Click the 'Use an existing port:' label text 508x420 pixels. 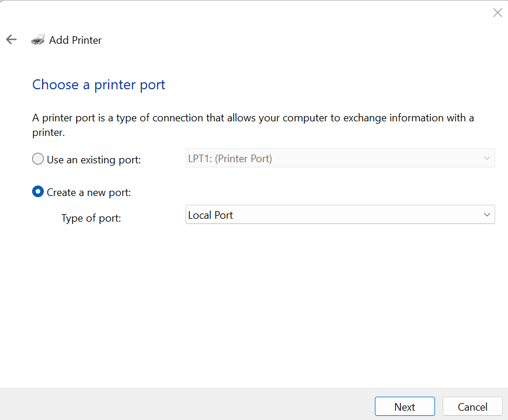pyautogui.click(x=93, y=159)
